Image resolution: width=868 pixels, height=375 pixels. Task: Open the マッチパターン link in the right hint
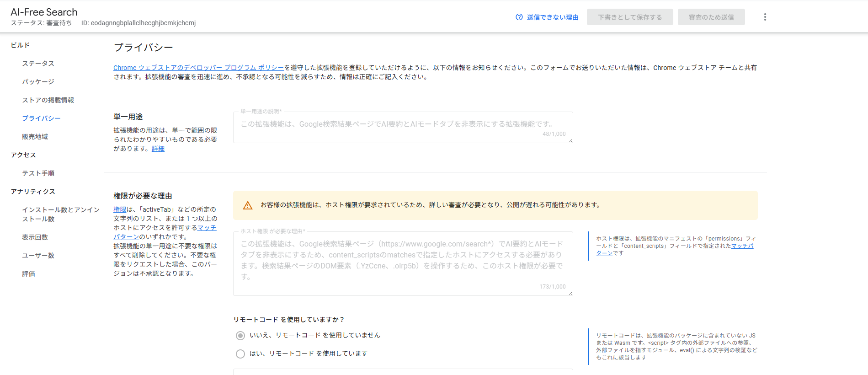pos(675,250)
